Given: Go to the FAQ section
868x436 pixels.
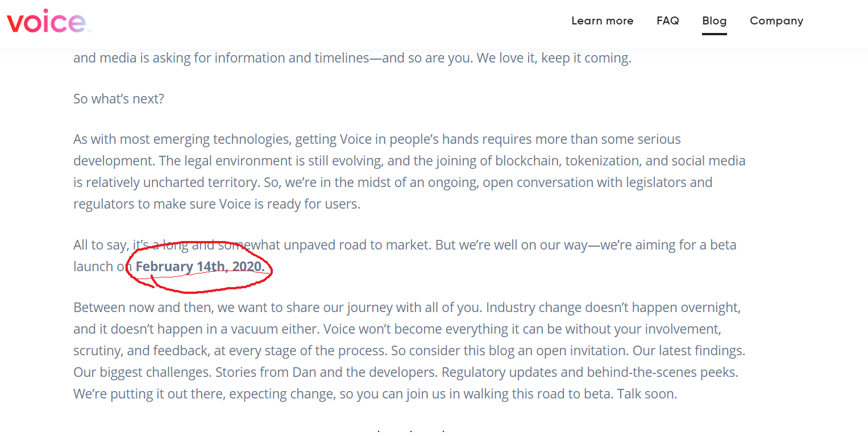Looking at the screenshot, I should [667, 21].
